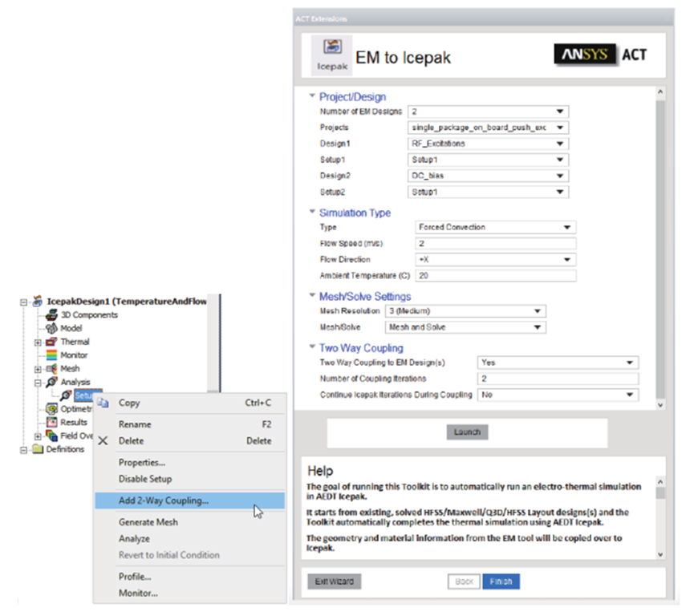Click the Number of Coupling Iterations field

click(558, 379)
